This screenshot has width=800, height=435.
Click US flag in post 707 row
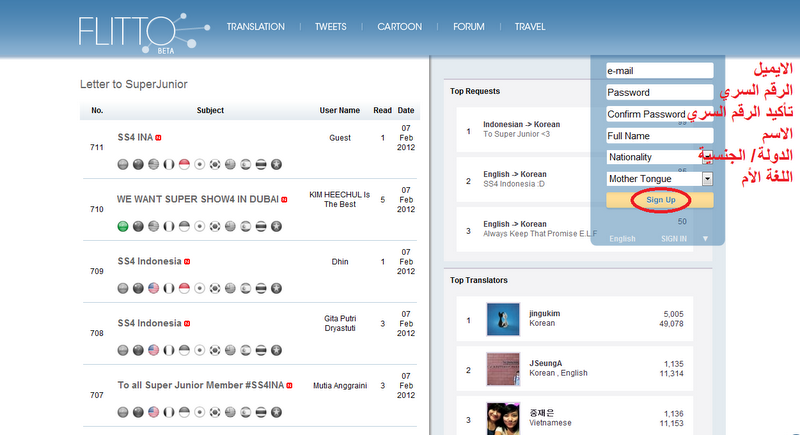154,412
